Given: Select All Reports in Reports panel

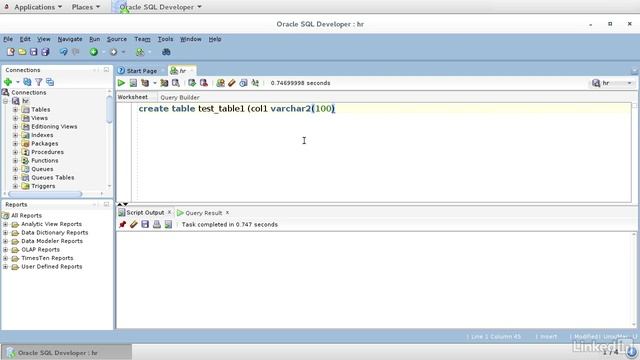Looking at the screenshot, I should point(26,216).
